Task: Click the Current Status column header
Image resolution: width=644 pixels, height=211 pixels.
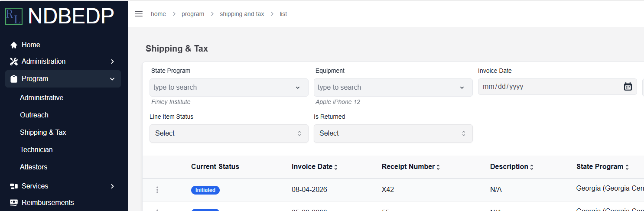Action: pyautogui.click(x=215, y=167)
